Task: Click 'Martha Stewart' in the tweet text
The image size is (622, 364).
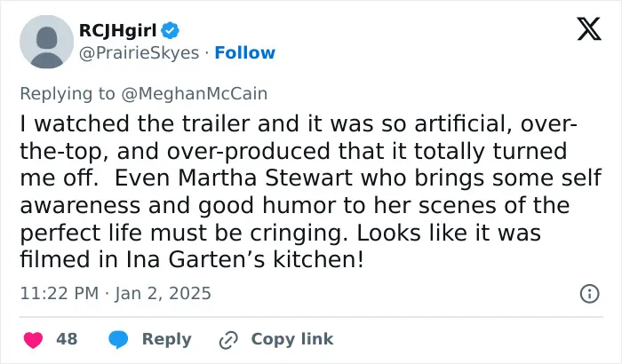Action: click(265, 178)
